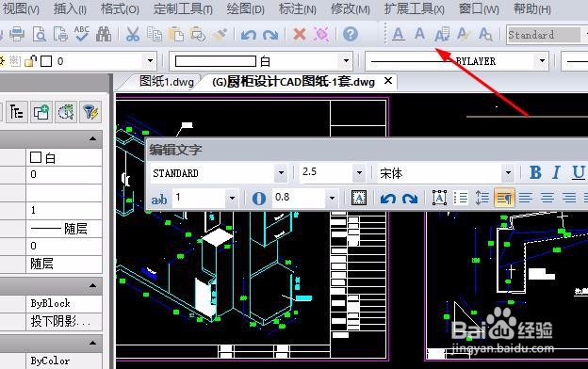The height and width of the screenshot is (369, 588).
Task: Collapse the first properties section
Action: tap(92, 139)
